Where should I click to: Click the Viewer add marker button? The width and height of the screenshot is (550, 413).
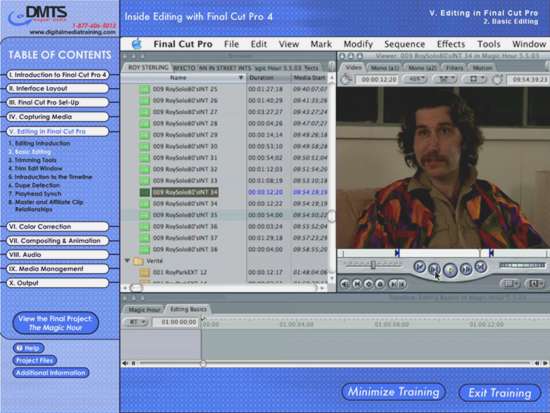(x=380, y=284)
